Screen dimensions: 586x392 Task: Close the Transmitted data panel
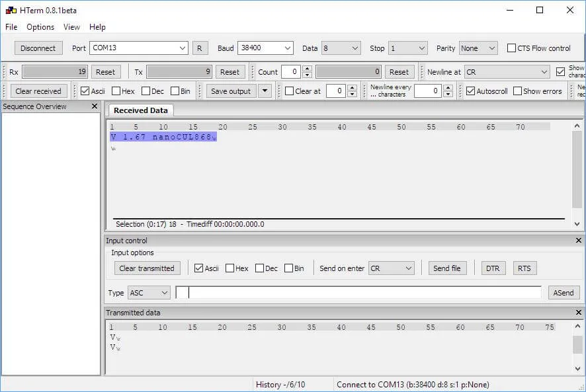(579, 312)
